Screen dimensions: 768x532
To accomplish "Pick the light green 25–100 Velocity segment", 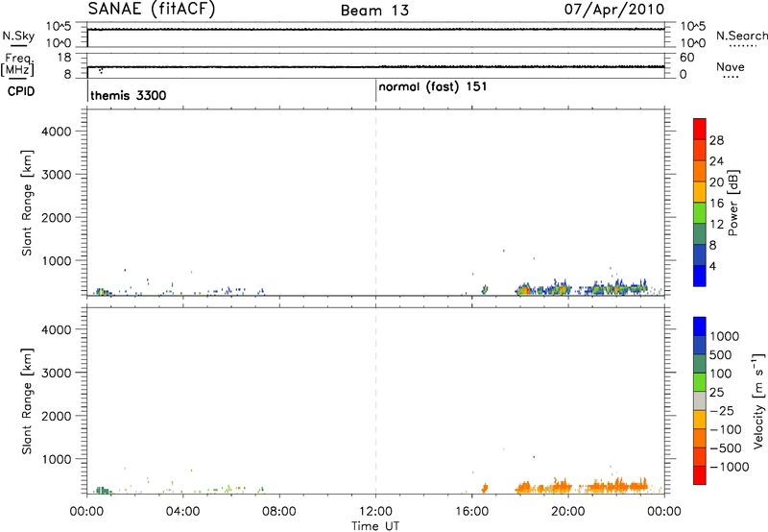I will [700, 382].
